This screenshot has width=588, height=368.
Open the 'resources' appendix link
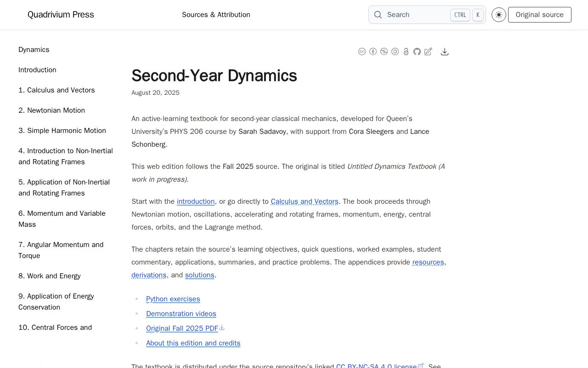[428, 262]
